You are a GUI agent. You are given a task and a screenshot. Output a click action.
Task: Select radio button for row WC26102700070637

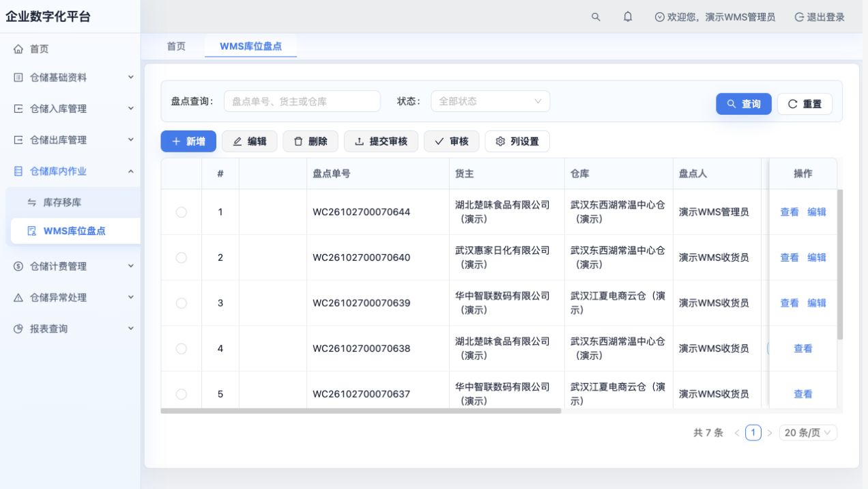pos(181,393)
